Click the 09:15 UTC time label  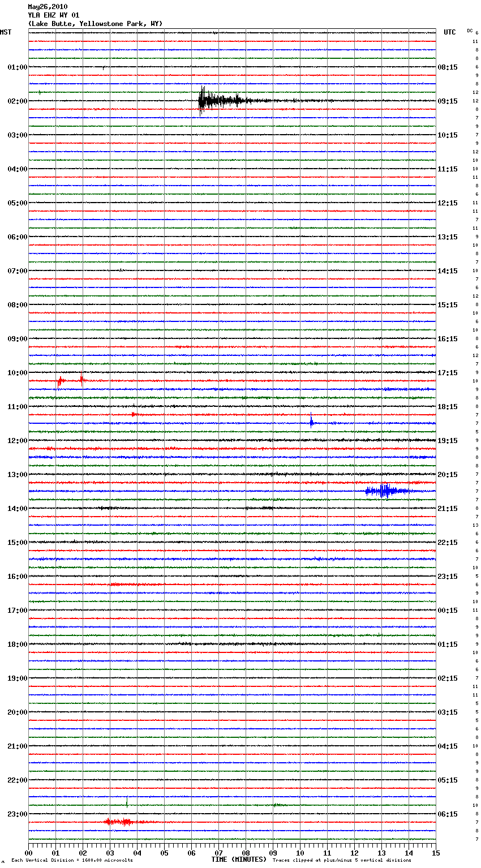(448, 101)
